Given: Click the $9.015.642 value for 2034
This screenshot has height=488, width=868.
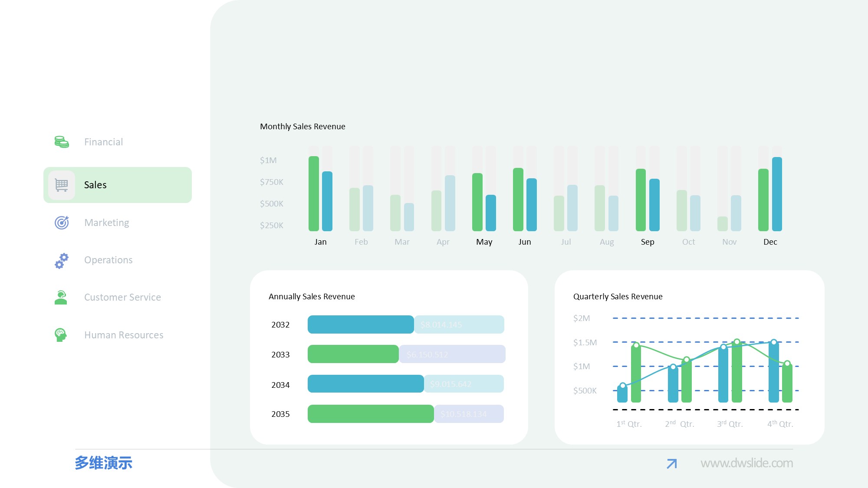Looking at the screenshot, I should (x=450, y=384).
